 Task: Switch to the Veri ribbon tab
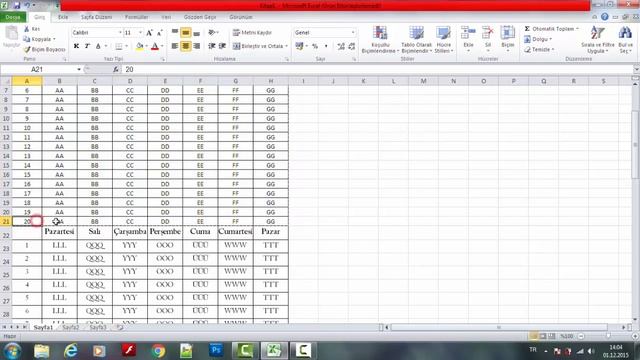(166, 17)
